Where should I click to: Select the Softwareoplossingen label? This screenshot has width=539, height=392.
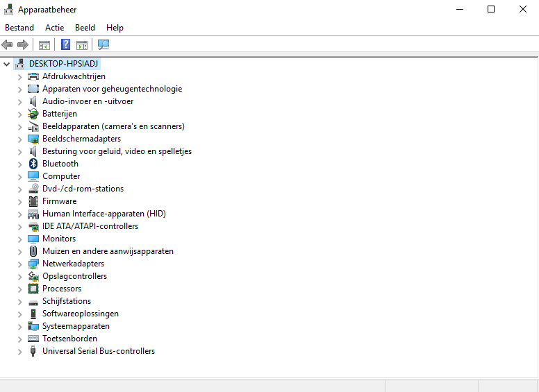coord(81,314)
